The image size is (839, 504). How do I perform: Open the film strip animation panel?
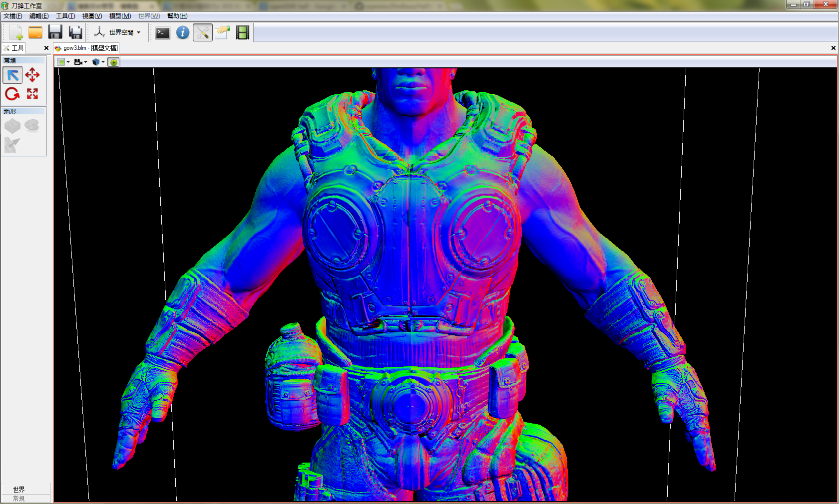[243, 33]
